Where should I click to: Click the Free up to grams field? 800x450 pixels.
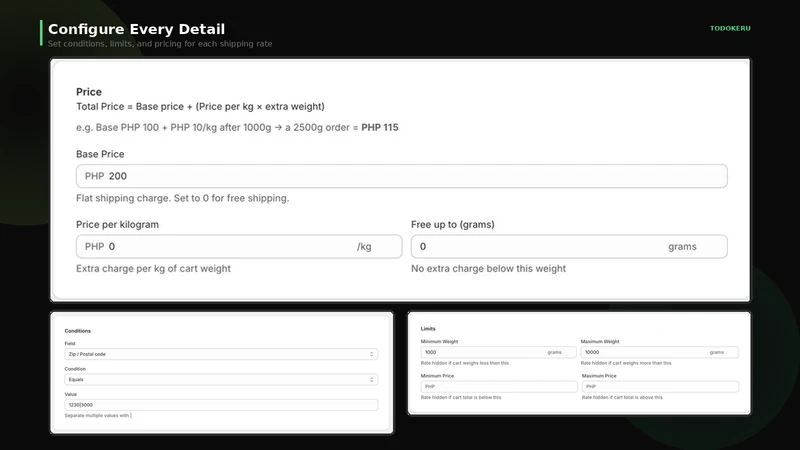click(569, 246)
